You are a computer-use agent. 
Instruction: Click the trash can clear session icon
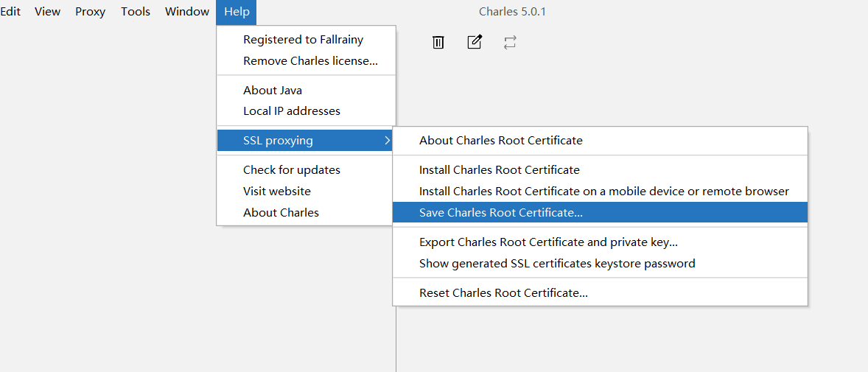pyautogui.click(x=438, y=42)
